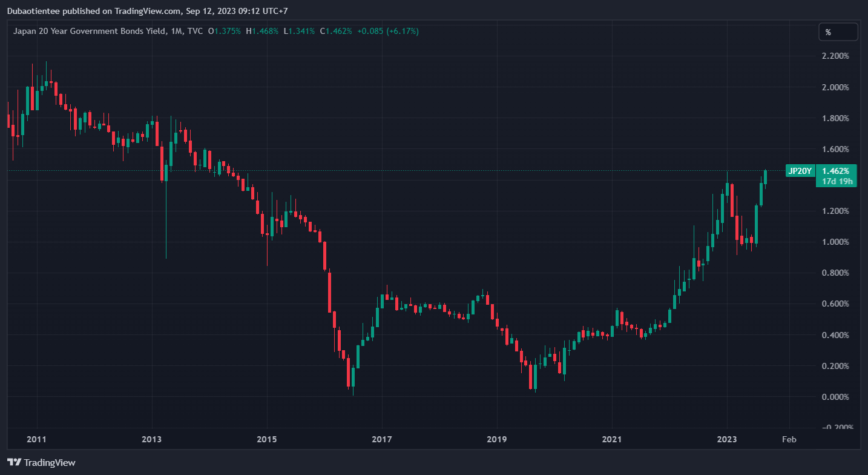This screenshot has width=868, height=475.
Task: Click the 2.200% level on price axis
Action: (835, 56)
